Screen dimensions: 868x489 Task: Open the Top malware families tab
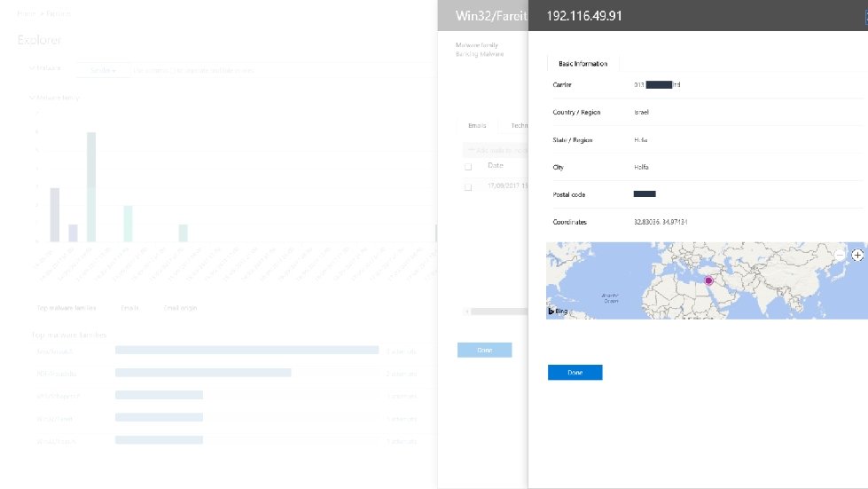coord(66,308)
